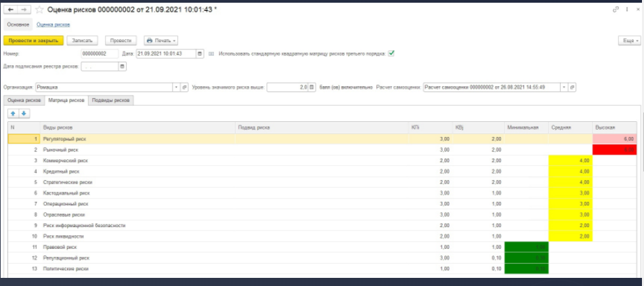Open calendar picker for the Дата field

coord(200,54)
